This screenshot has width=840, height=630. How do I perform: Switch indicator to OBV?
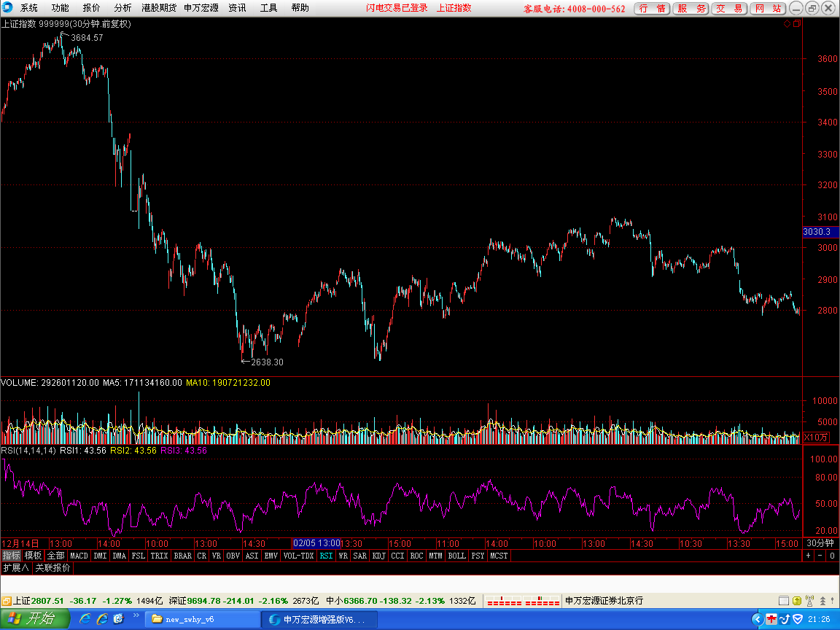tap(233, 556)
